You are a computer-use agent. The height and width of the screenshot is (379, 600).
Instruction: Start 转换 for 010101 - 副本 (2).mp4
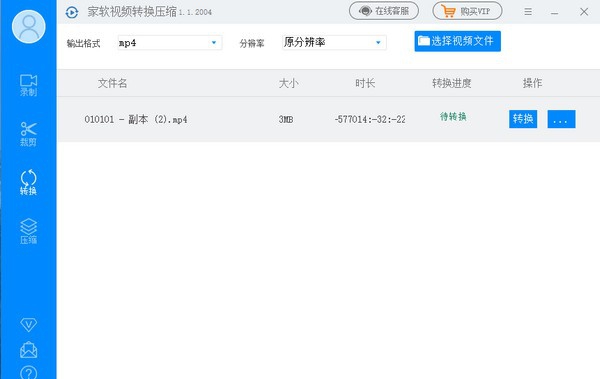pos(523,119)
